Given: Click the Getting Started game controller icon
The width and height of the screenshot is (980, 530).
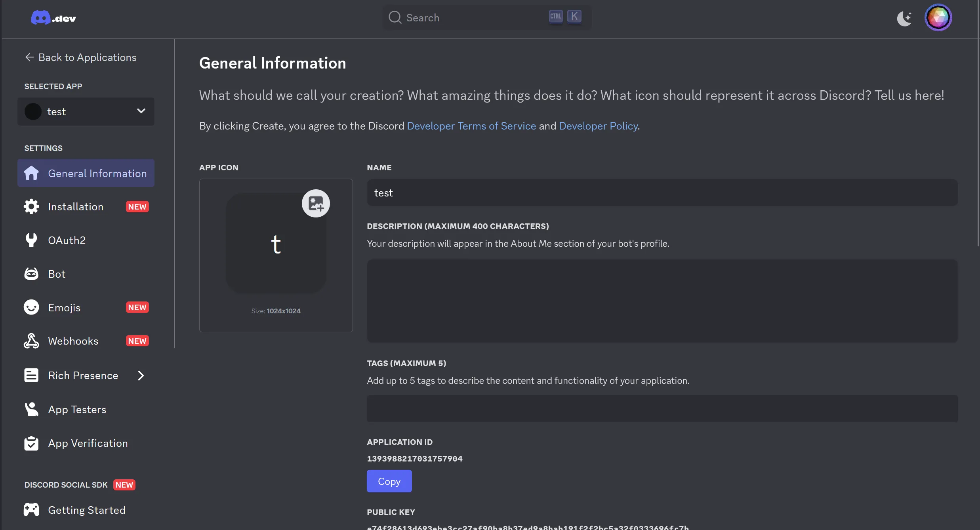Looking at the screenshot, I should [31, 510].
